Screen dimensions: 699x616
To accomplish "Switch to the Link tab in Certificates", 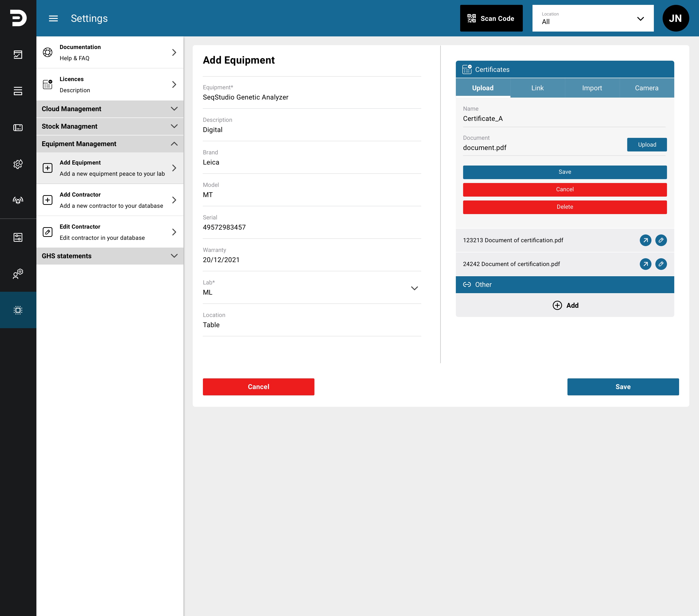I will click(537, 88).
